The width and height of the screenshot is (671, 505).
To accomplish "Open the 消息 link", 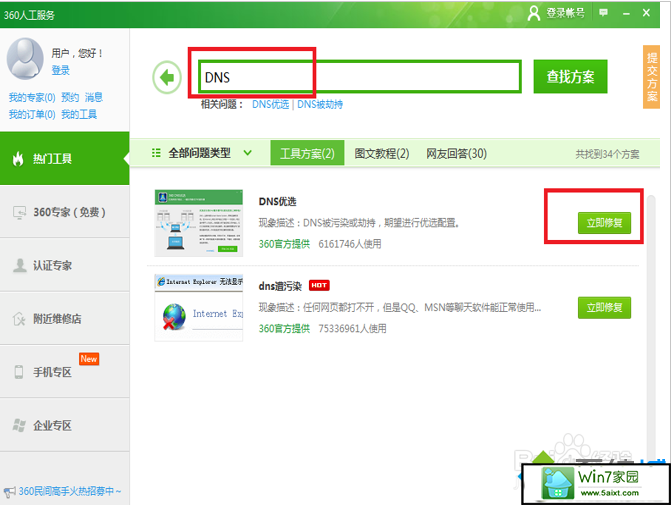I will click(93, 98).
